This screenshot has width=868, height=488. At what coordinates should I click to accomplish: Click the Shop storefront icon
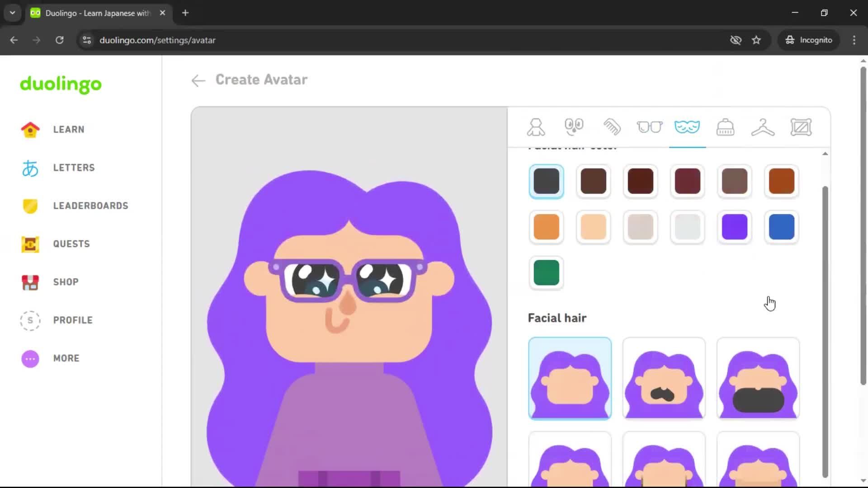coord(30,282)
